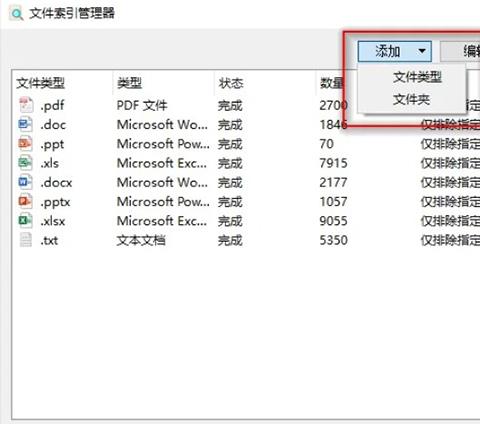The image size is (480, 424).
Task: Select the .xls file type entry
Action: coord(50,163)
